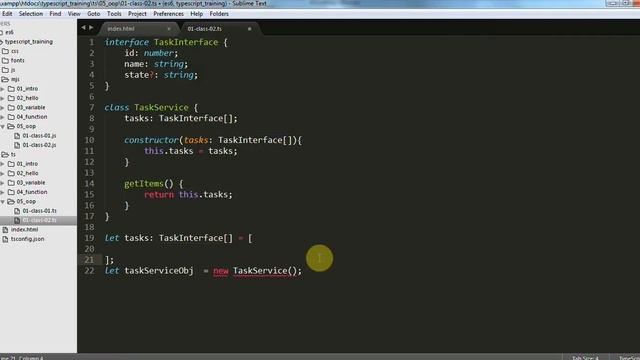Close the index.html tab

(169, 29)
